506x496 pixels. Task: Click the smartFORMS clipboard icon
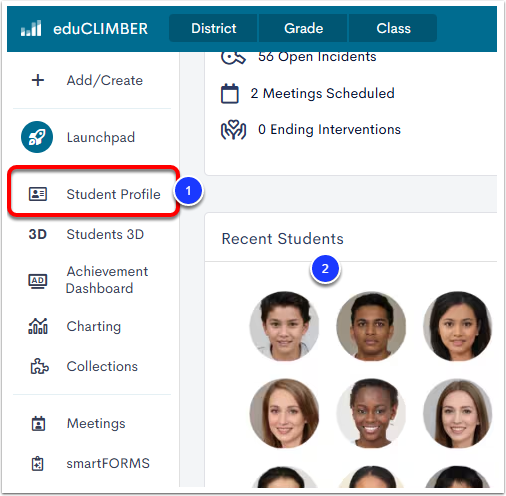38,463
